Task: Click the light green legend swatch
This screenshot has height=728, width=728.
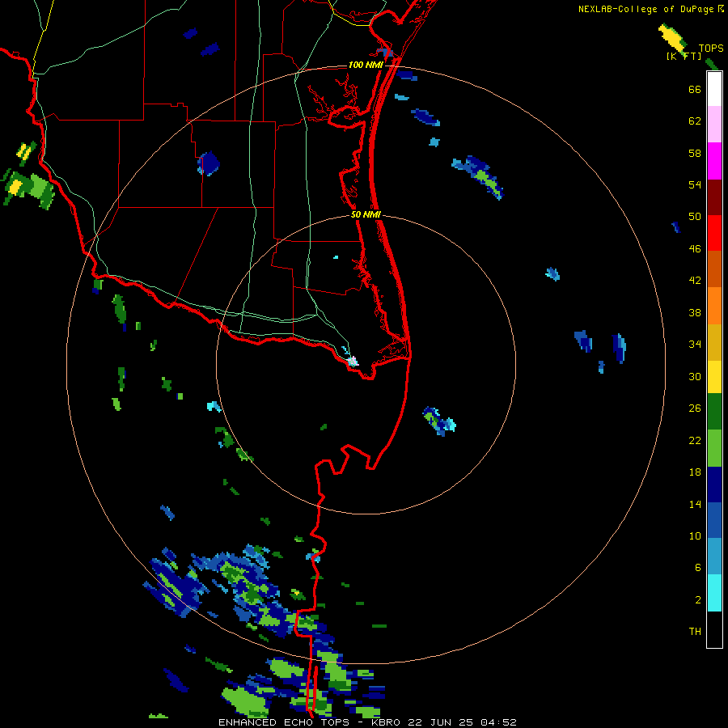Action: tap(714, 448)
